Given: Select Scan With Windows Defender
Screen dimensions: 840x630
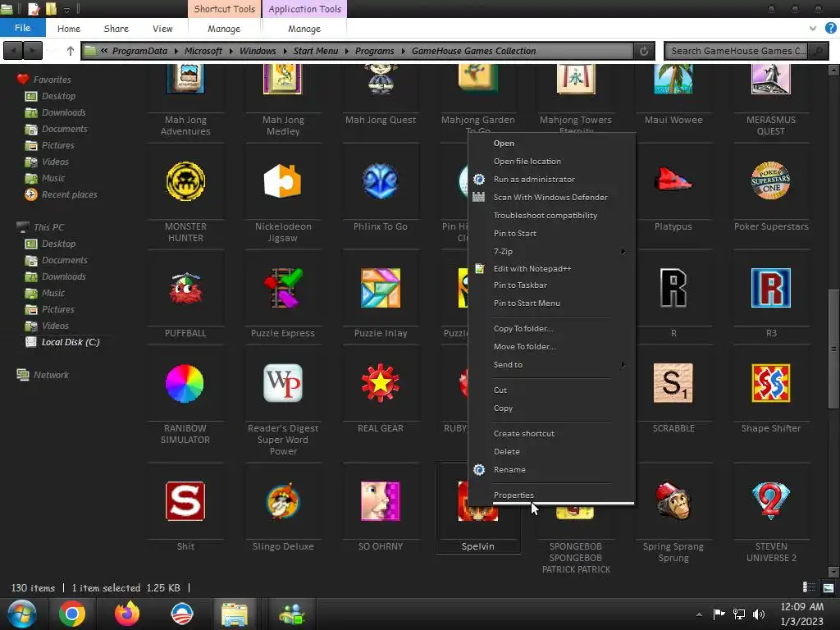Looking at the screenshot, I should pos(552,197).
